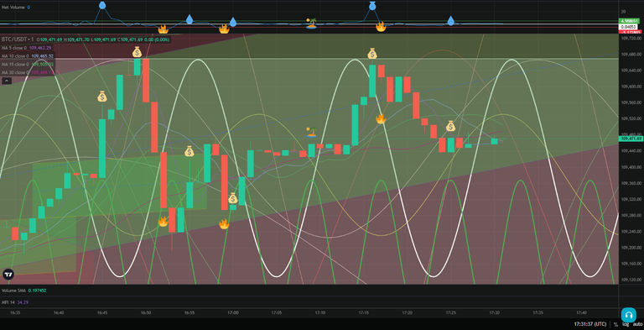Click the 17:30 time axis label

pos(494,313)
